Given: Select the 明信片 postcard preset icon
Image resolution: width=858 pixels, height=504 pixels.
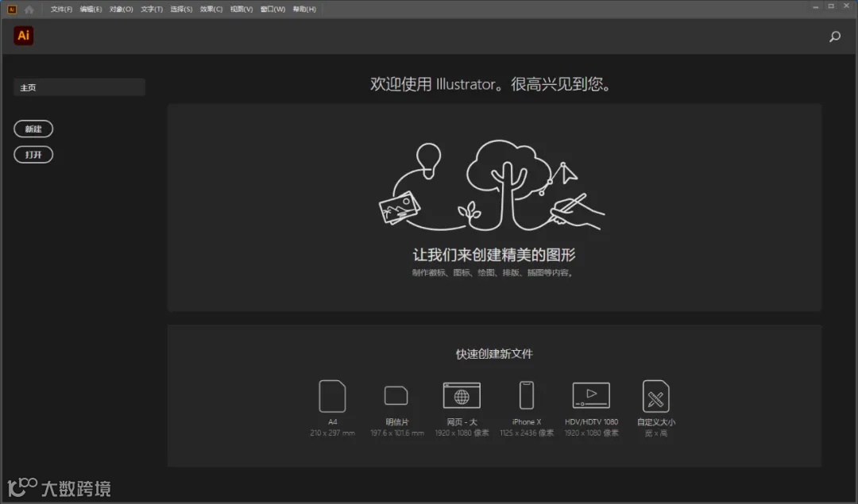Looking at the screenshot, I should [396, 395].
